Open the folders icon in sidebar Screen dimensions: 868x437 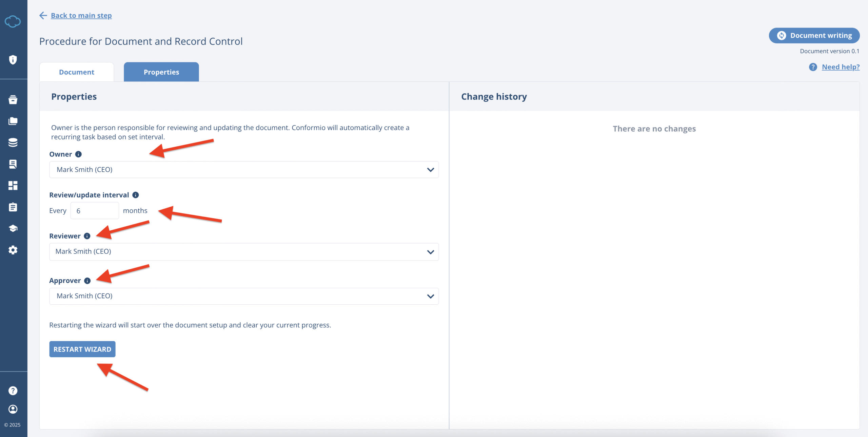[13, 121]
